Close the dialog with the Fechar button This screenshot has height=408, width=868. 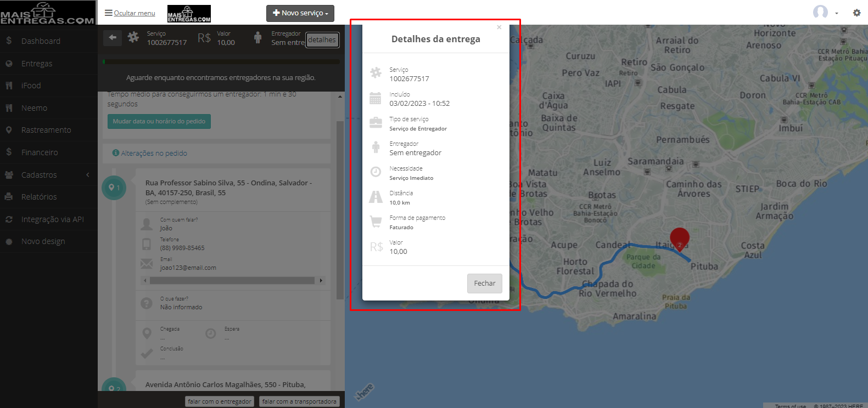coord(485,284)
